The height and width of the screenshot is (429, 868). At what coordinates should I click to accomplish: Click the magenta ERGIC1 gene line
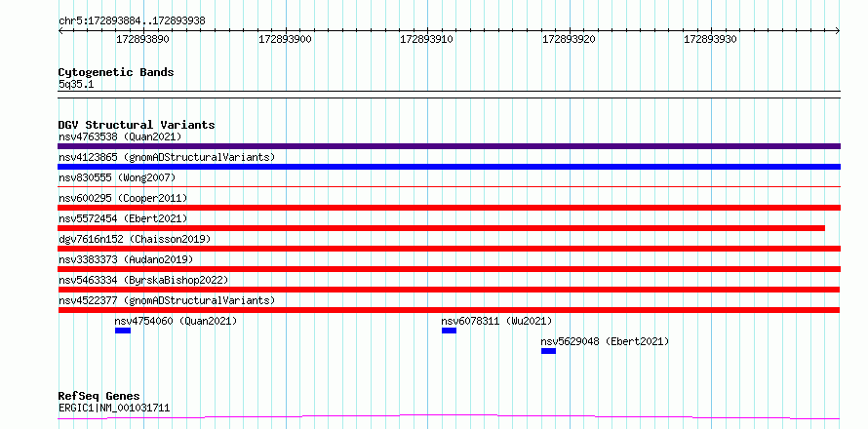coord(449,416)
